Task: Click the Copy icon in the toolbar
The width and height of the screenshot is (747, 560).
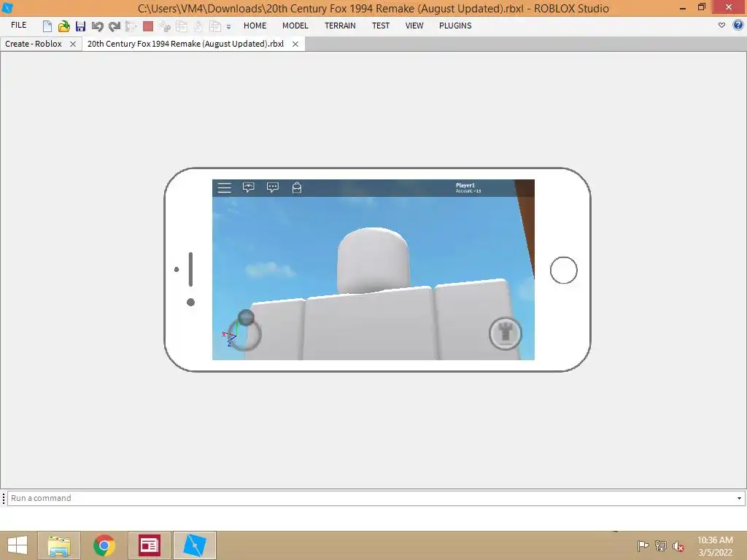Action: coord(182,26)
